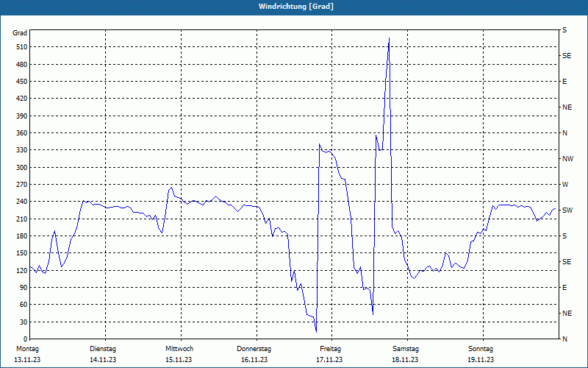The width and height of the screenshot is (588, 368).
Task: Select the 'E' compass label beside the 90 gridline
Action: pos(564,287)
